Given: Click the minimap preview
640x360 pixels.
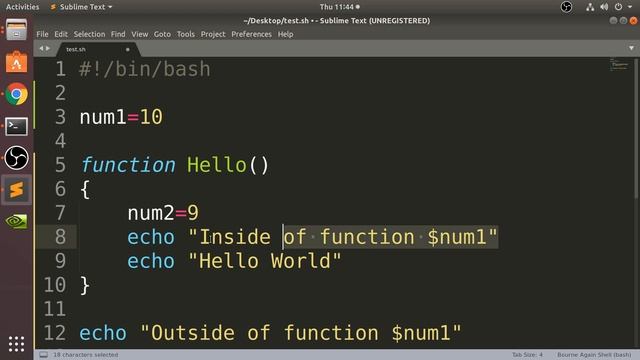Looking at the screenshot, I should tap(619, 64).
